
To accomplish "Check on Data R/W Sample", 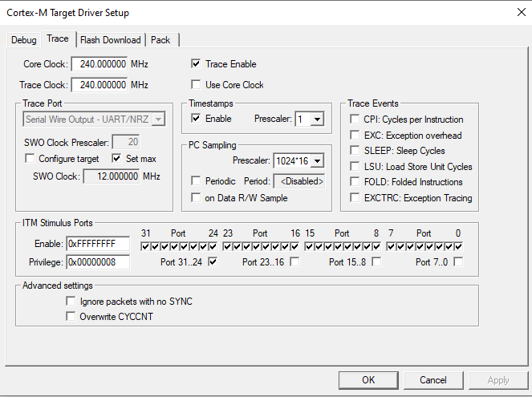I will (x=196, y=197).
